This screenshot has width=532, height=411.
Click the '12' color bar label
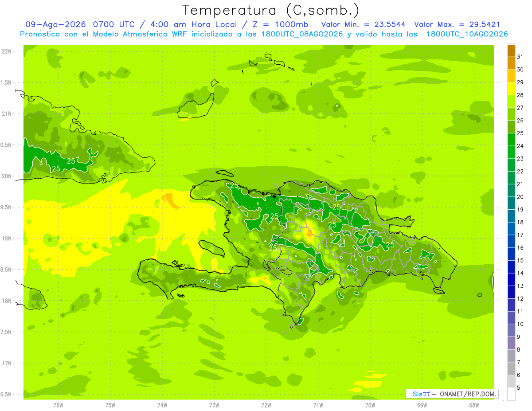[520, 299]
